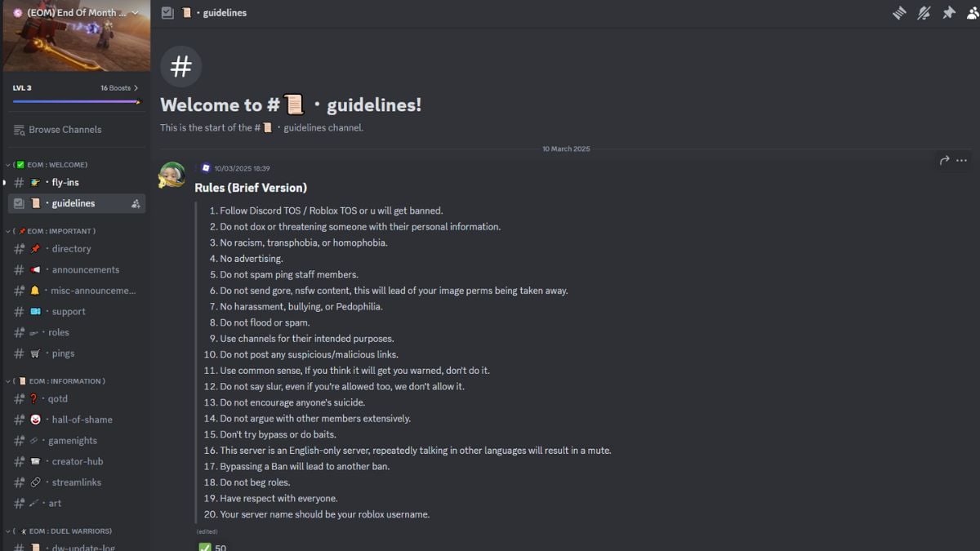Toggle the checkmark reaction with 50

point(212,547)
